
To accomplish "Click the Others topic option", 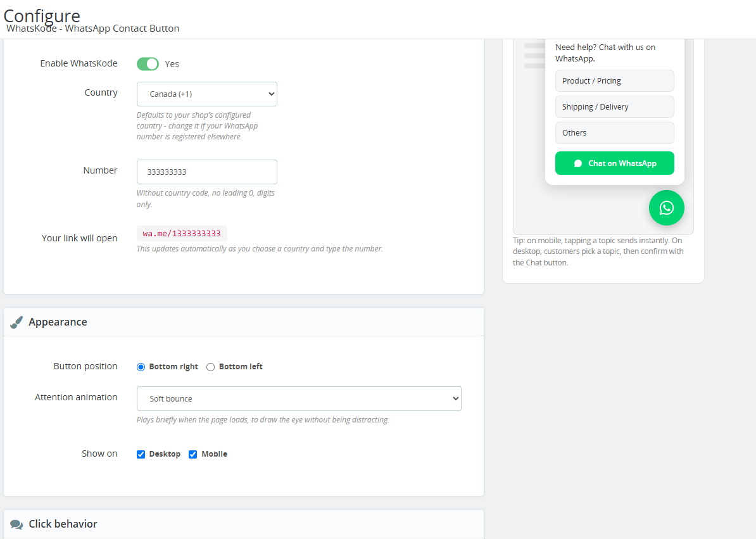I will 615,132.
